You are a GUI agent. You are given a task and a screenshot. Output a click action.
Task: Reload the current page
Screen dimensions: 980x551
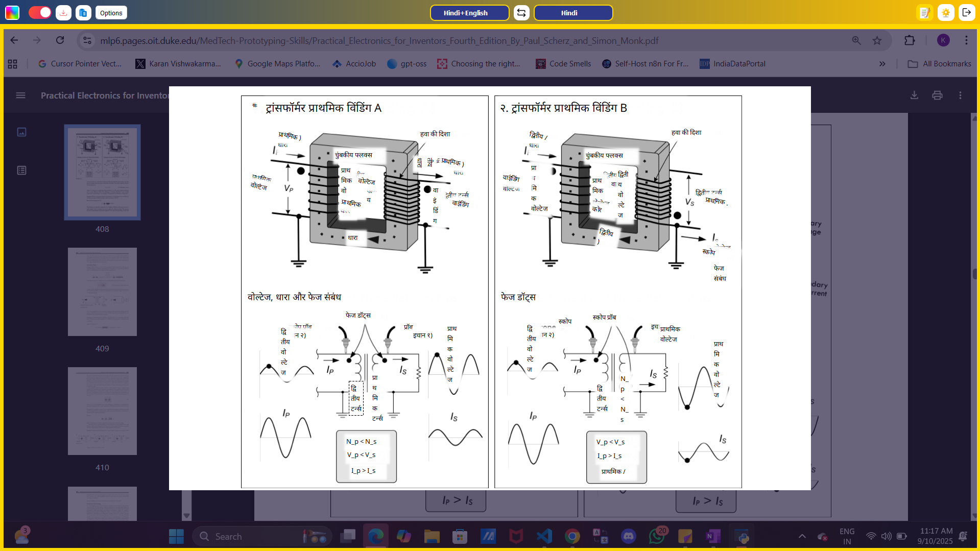pos(60,40)
